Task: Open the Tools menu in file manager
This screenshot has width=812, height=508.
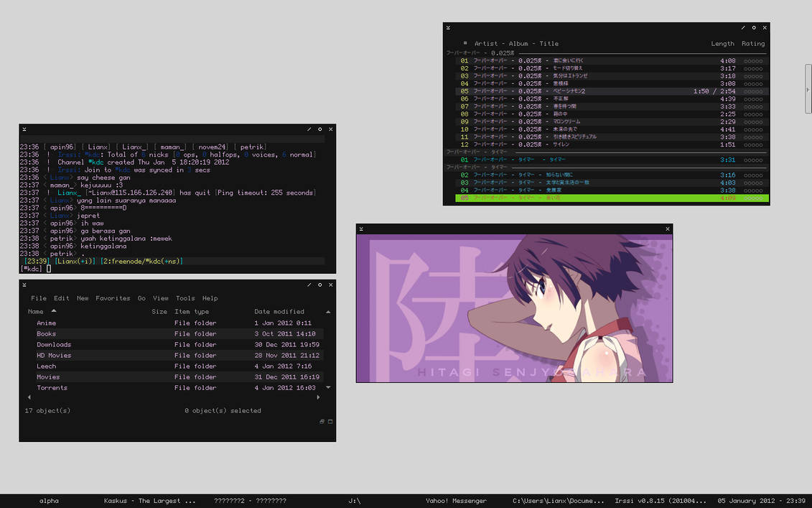Action: tap(185, 298)
